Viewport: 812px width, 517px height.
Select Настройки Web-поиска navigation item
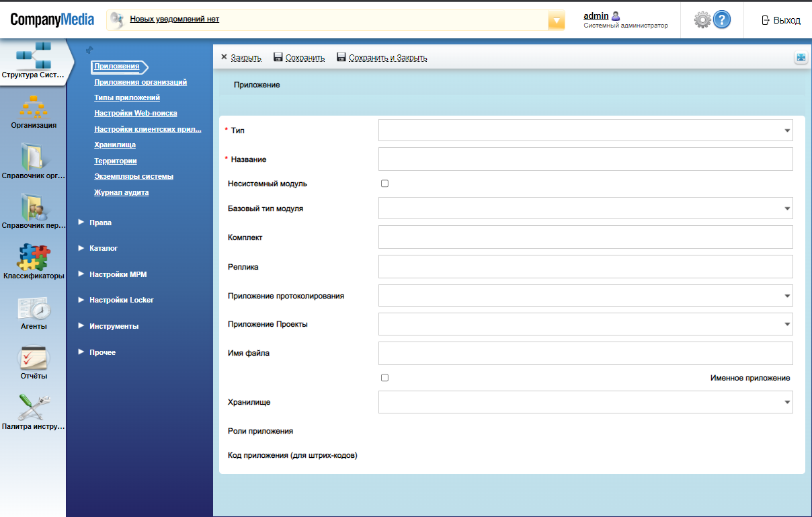coord(136,113)
